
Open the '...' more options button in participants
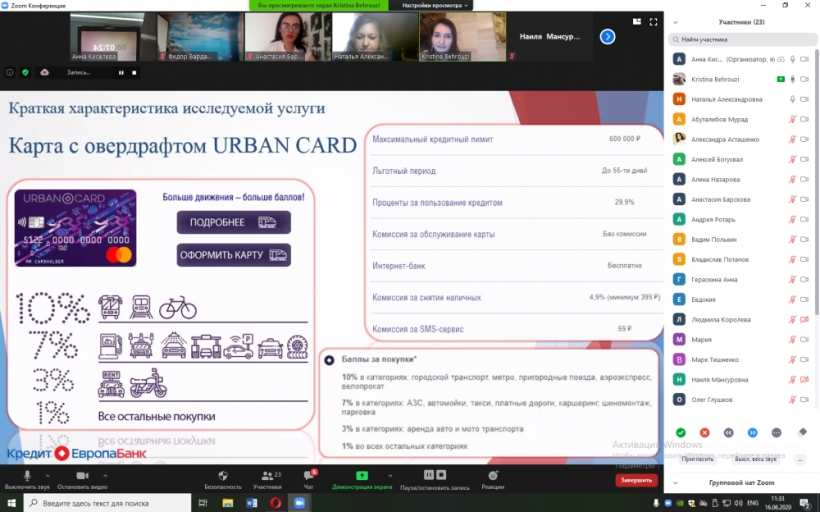click(x=800, y=459)
